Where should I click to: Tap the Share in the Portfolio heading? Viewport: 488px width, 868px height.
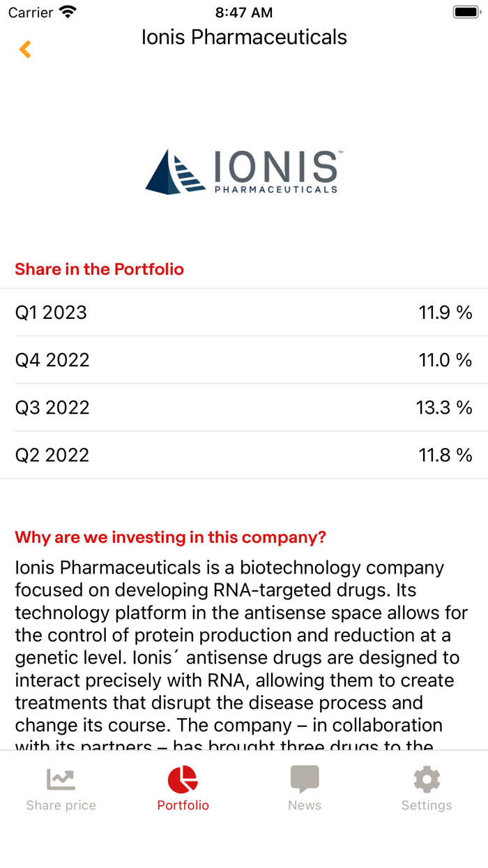[99, 269]
